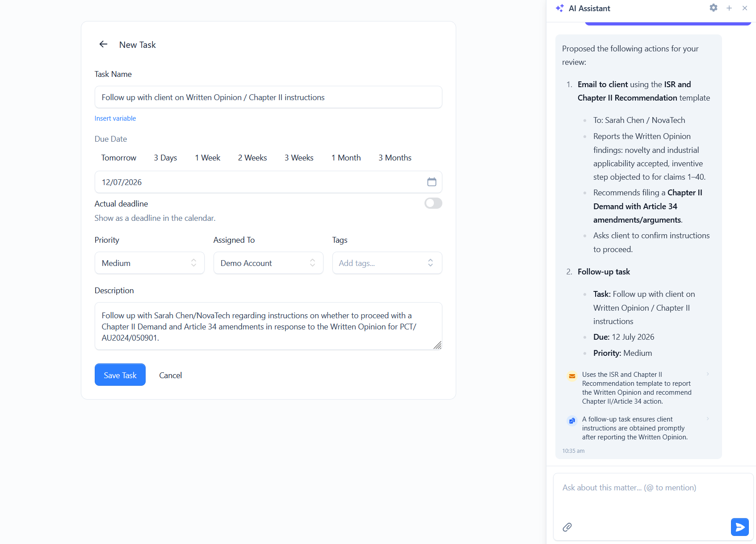Open the Priority dropdown set to Medium

(x=150, y=263)
